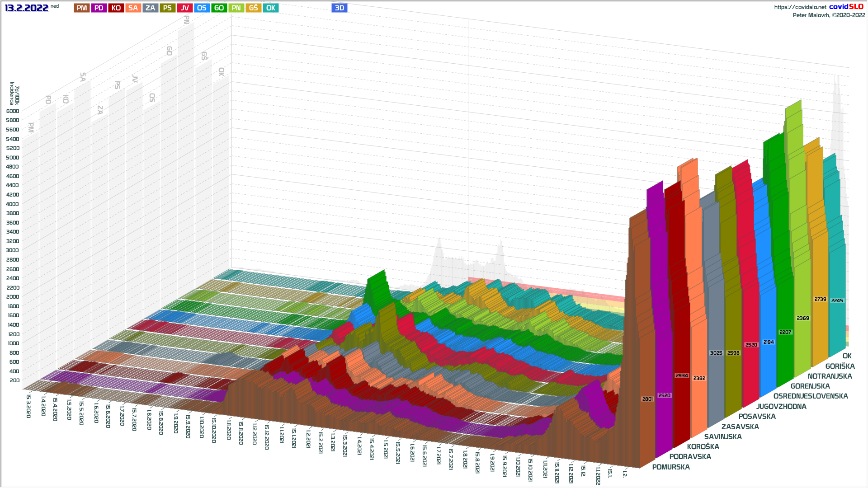Screen dimensions: 868x488
Task: Switch the 3D view mode button
Action: [x=339, y=8]
